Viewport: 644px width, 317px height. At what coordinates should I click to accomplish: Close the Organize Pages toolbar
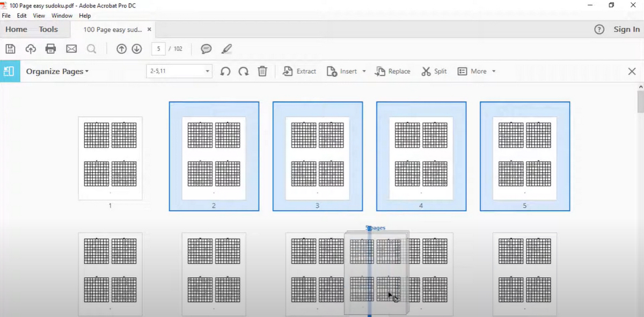632,71
